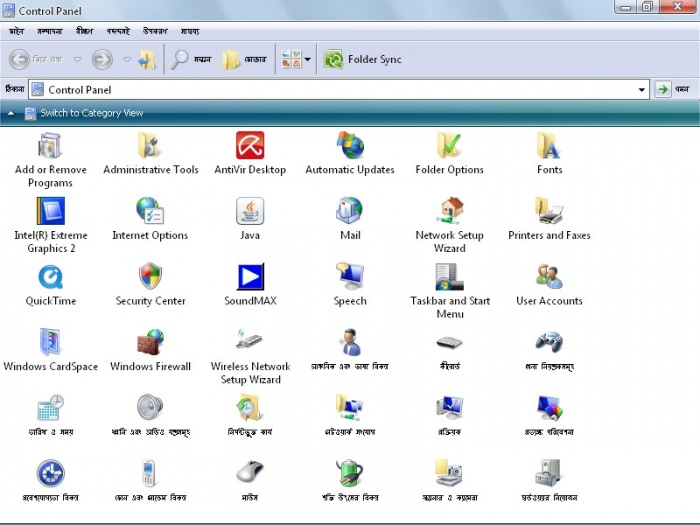This screenshot has height=525, width=700.
Task: Open Add or Remove Programs
Action: [50, 160]
